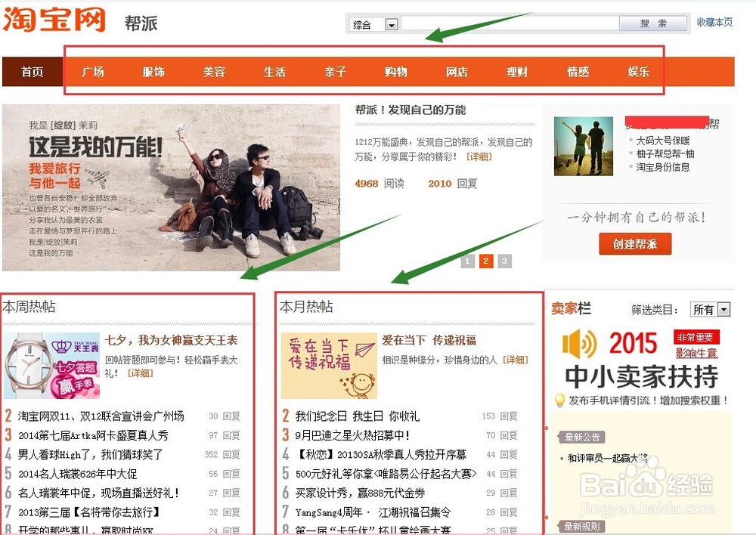
Task: Open the 美容 navigation tab
Action: [x=214, y=72]
